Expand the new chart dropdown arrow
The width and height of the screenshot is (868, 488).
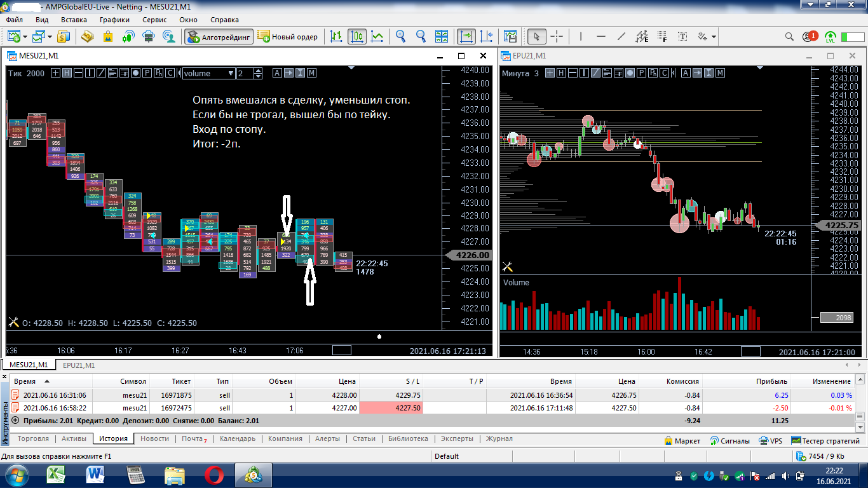(24, 36)
